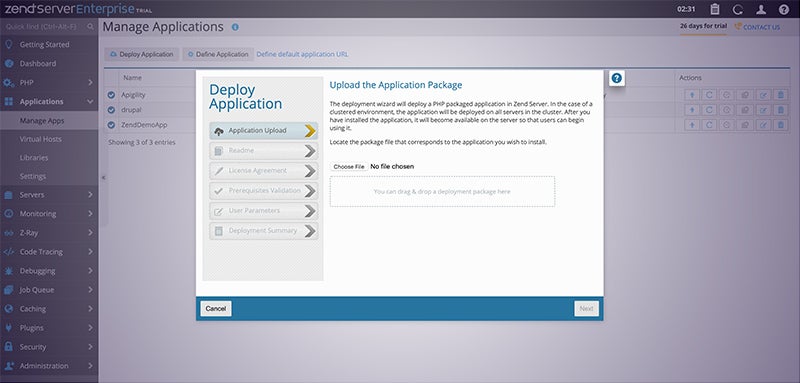Select the Deployment Summary wizard step
Viewport: 800px width, 383px height.
click(263, 231)
